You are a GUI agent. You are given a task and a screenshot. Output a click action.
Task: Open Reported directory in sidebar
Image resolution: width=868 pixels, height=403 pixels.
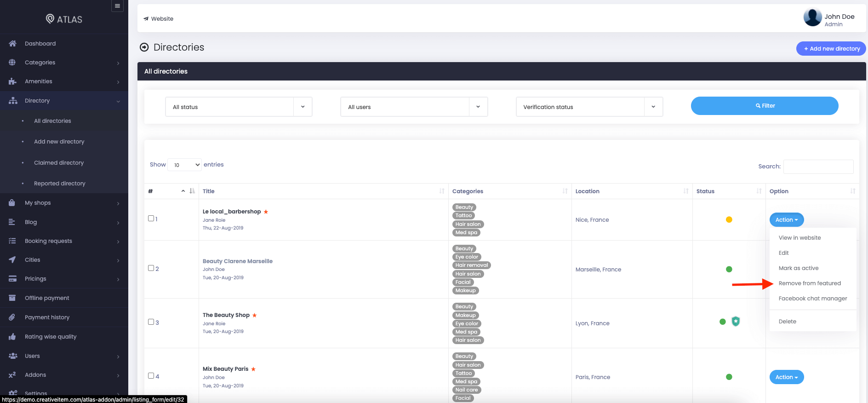[x=60, y=184]
